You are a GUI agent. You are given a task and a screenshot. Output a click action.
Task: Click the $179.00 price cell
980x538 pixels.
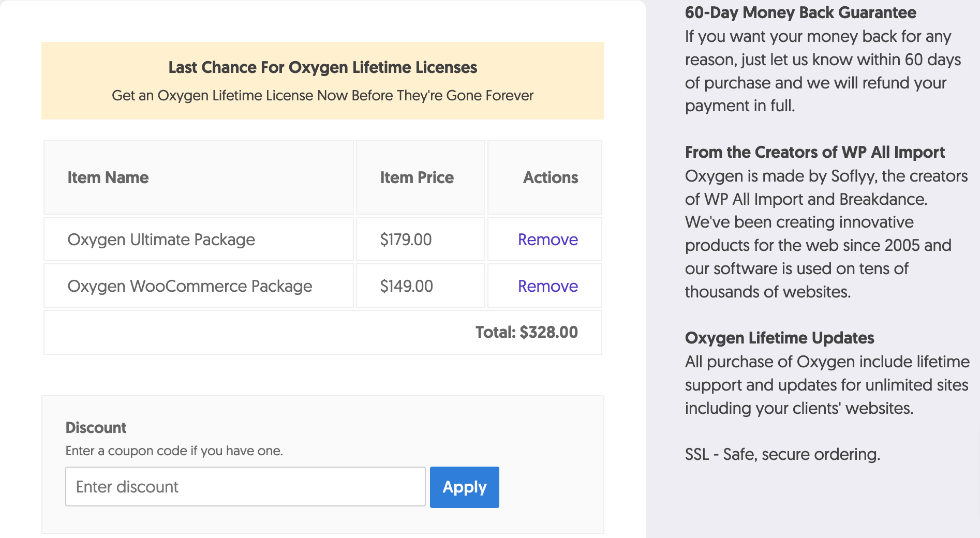click(406, 239)
